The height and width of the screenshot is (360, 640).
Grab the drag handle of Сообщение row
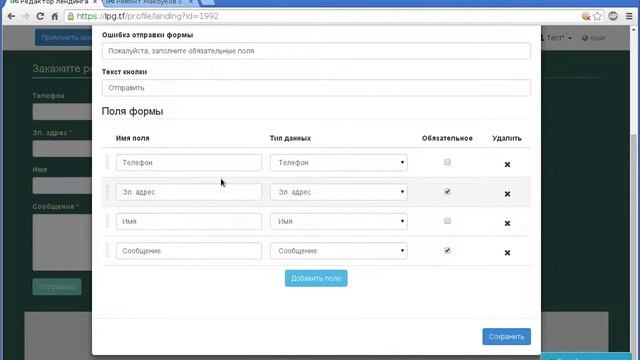[x=107, y=251]
